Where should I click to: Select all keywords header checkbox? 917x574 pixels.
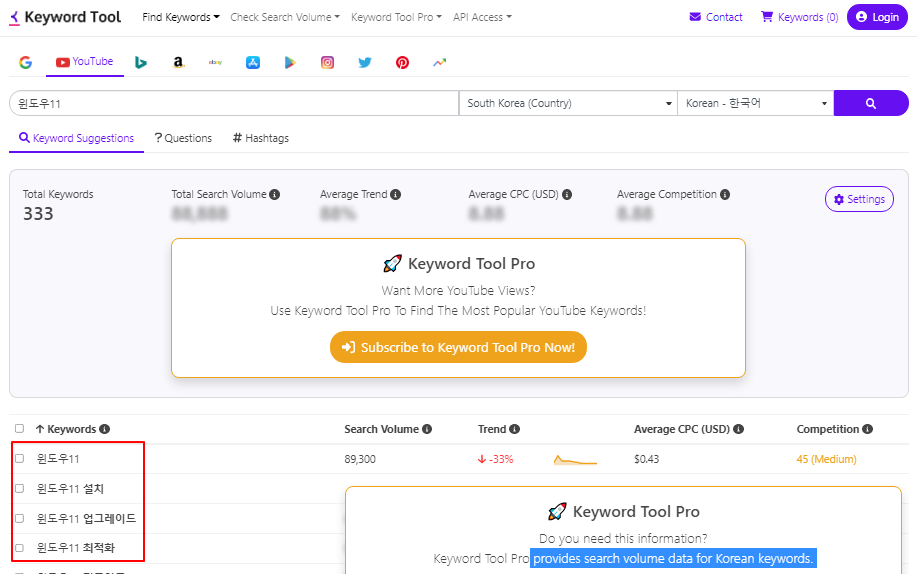(19, 428)
